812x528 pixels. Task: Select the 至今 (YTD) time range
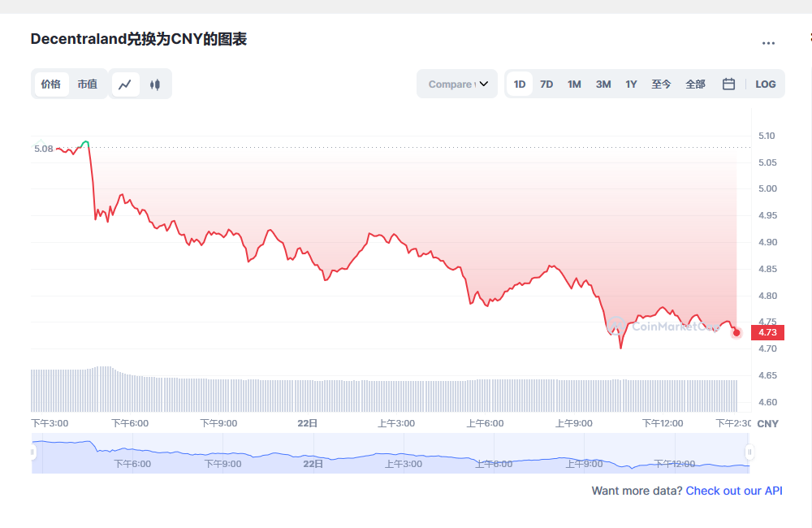(x=661, y=84)
